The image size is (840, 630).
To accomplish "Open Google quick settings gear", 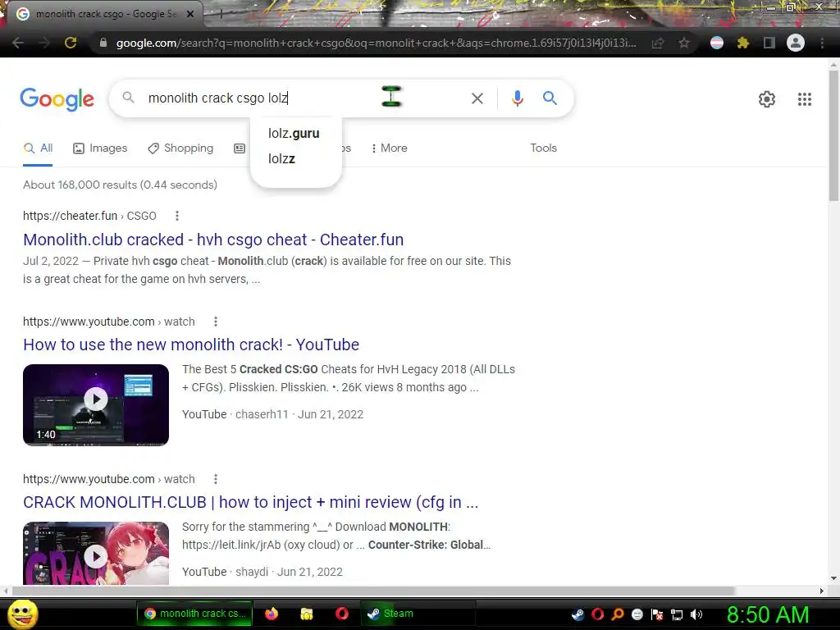I will [767, 99].
